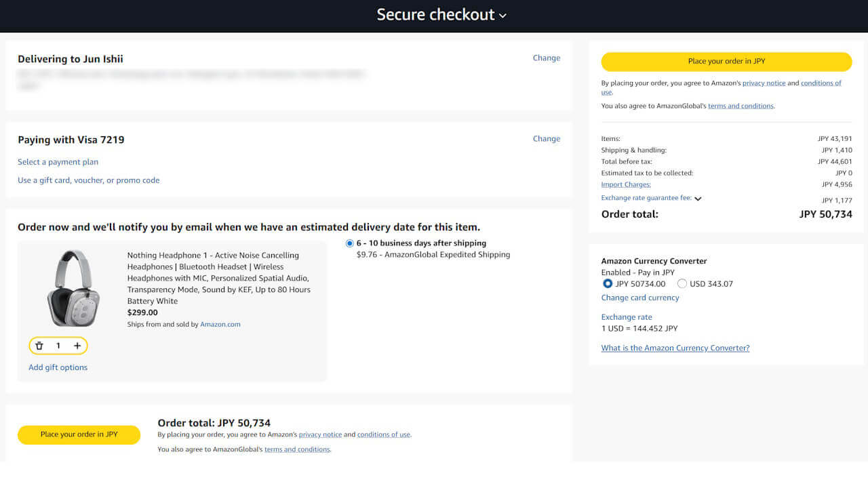Select USD 343.07 payment currency
This screenshot has height=488, width=868.
point(682,284)
